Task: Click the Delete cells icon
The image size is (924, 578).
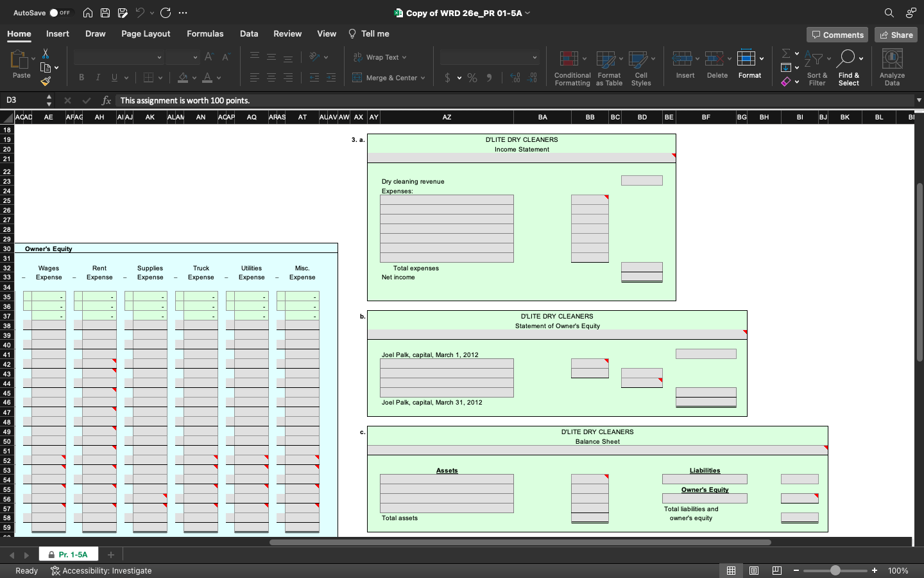Action: tap(714, 59)
